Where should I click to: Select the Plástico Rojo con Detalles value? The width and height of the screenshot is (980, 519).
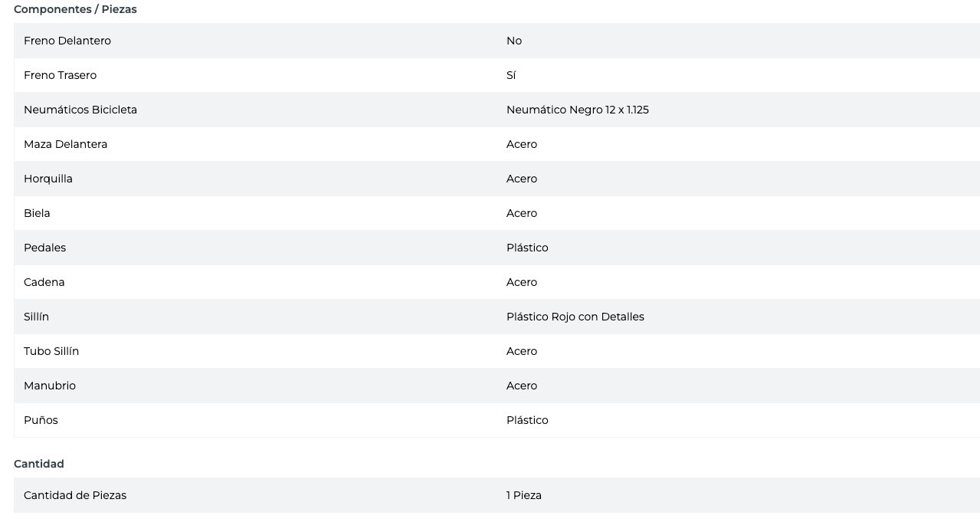click(575, 317)
